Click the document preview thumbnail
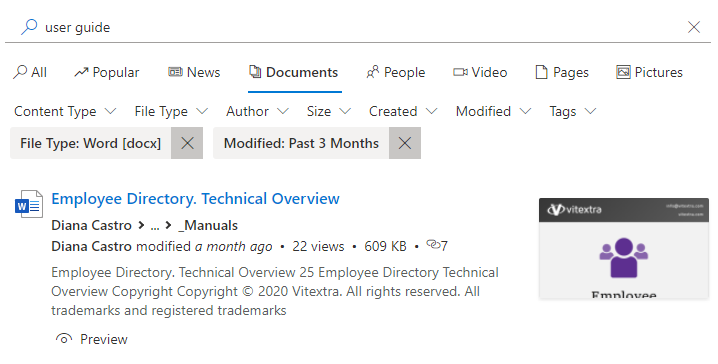The height and width of the screenshot is (364, 718). (x=624, y=248)
